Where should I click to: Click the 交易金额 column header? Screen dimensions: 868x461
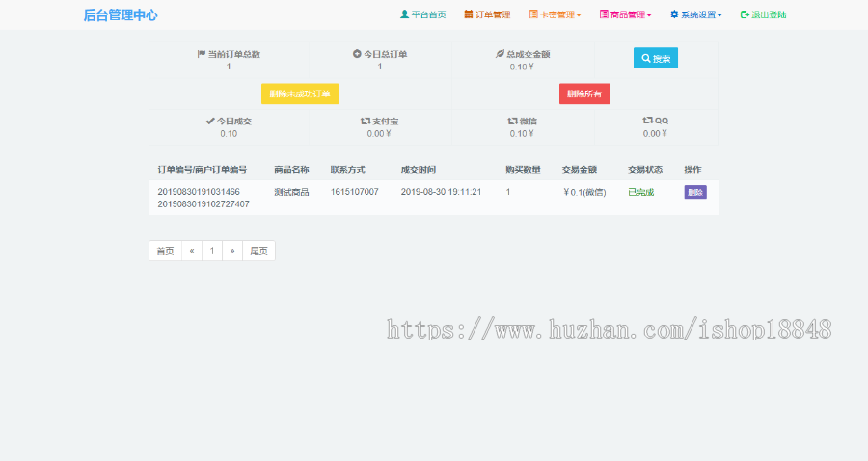click(580, 170)
